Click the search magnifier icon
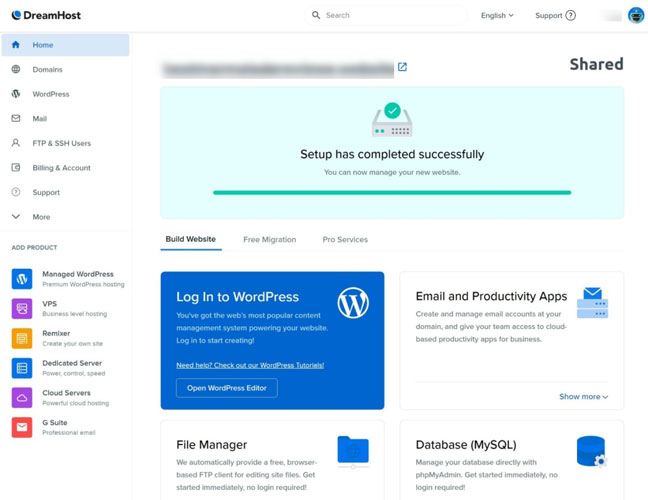648x500 pixels. 316,15
